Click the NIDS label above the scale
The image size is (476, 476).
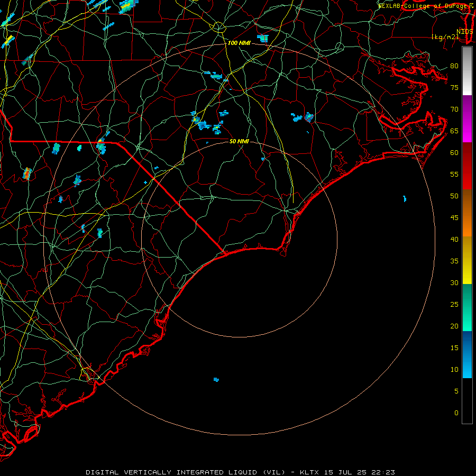click(465, 32)
